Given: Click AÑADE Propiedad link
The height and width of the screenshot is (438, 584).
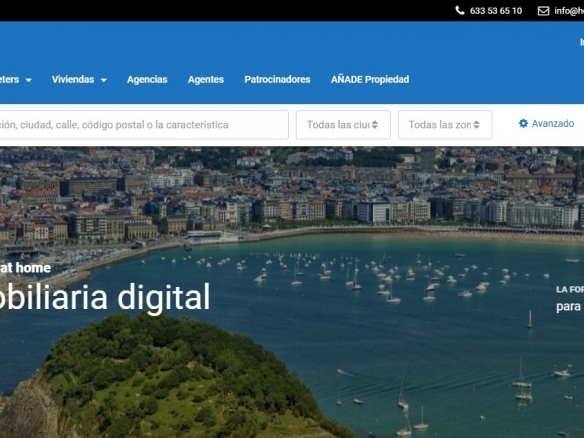Looking at the screenshot, I should coord(370,79).
